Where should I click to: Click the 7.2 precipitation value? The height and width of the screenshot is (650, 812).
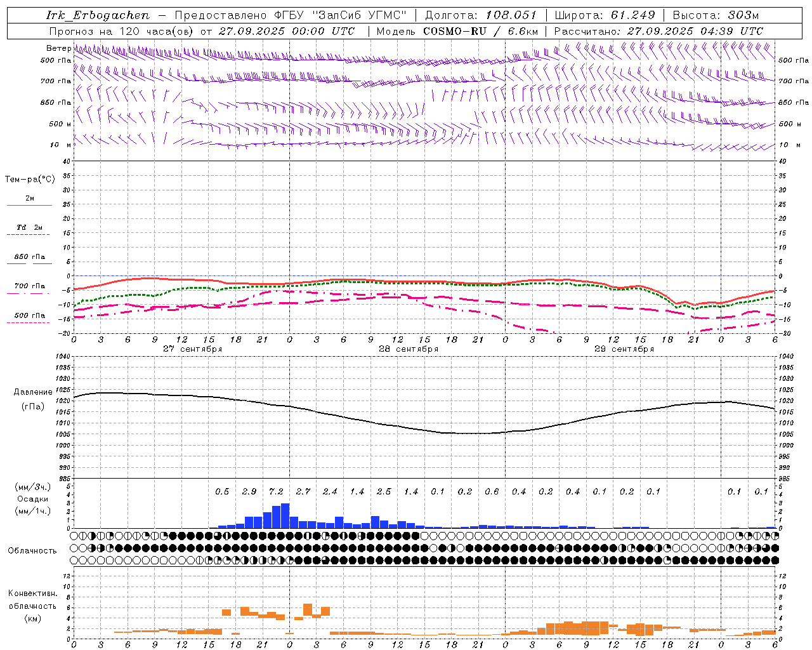point(276,491)
